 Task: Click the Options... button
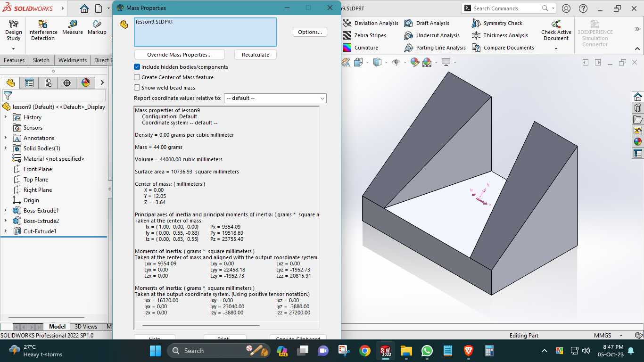click(x=310, y=32)
